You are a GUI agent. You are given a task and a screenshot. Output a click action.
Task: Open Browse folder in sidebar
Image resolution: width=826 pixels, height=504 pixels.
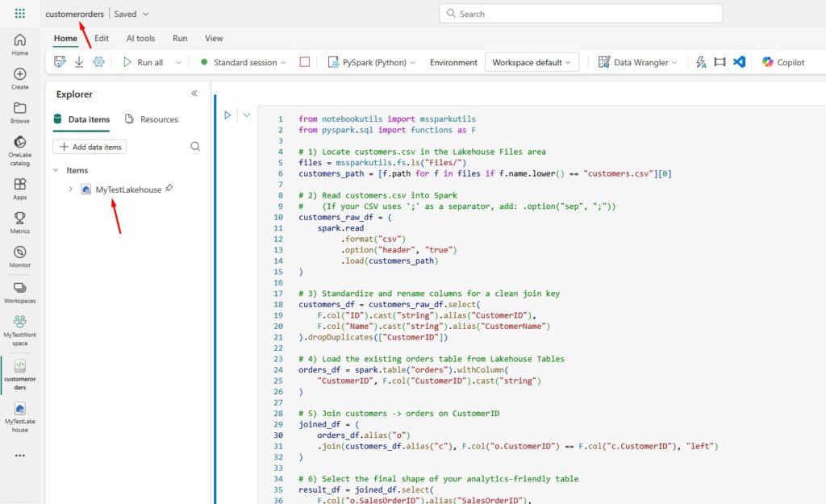point(19,113)
